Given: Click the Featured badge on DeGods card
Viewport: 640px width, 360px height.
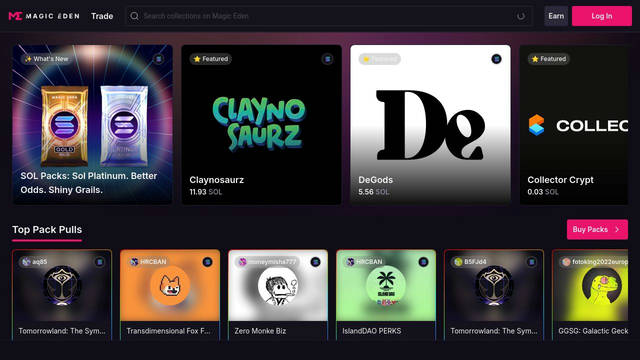Looking at the screenshot, I should point(380,59).
